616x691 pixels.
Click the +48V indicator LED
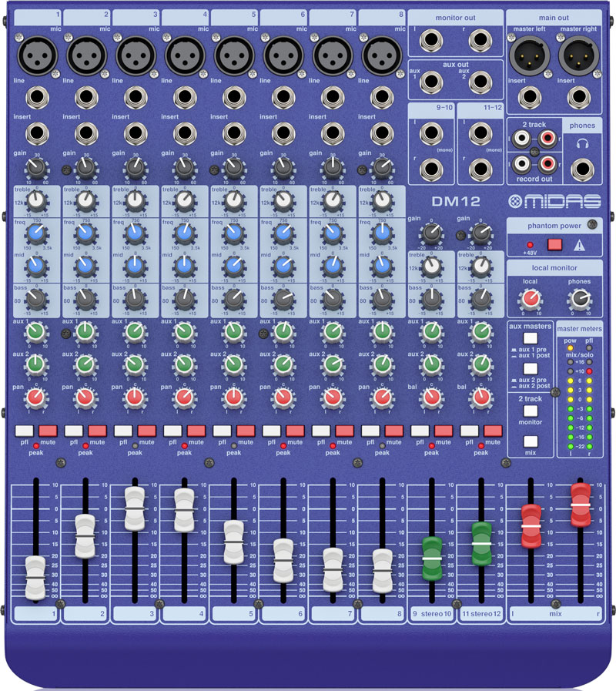pos(530,244)
